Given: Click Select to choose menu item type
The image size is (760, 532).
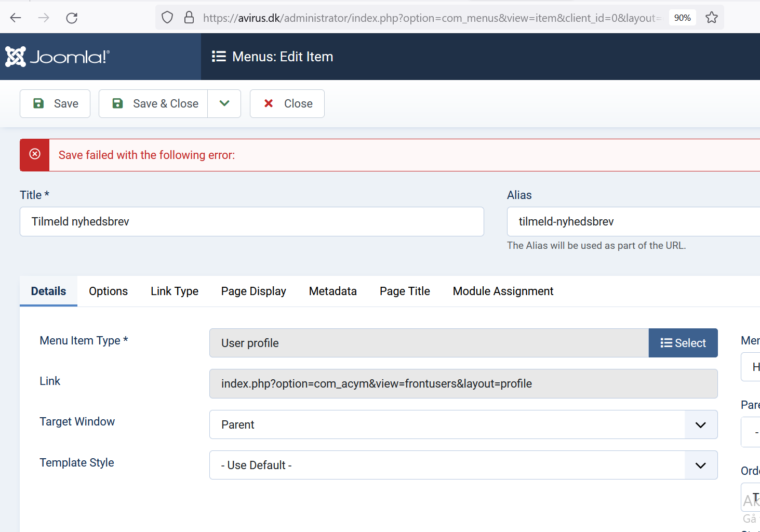Looking at the screenshot, I should tap(683, 343).
